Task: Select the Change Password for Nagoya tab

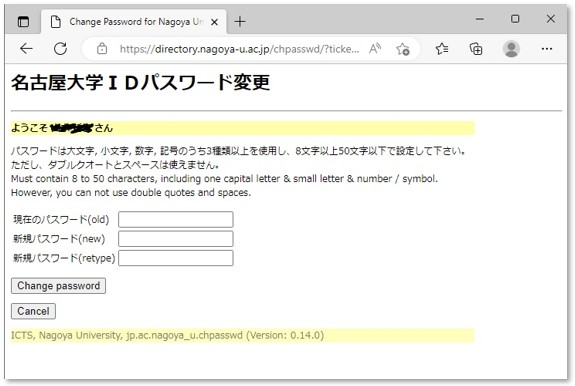Action: (x=134, y=22)
